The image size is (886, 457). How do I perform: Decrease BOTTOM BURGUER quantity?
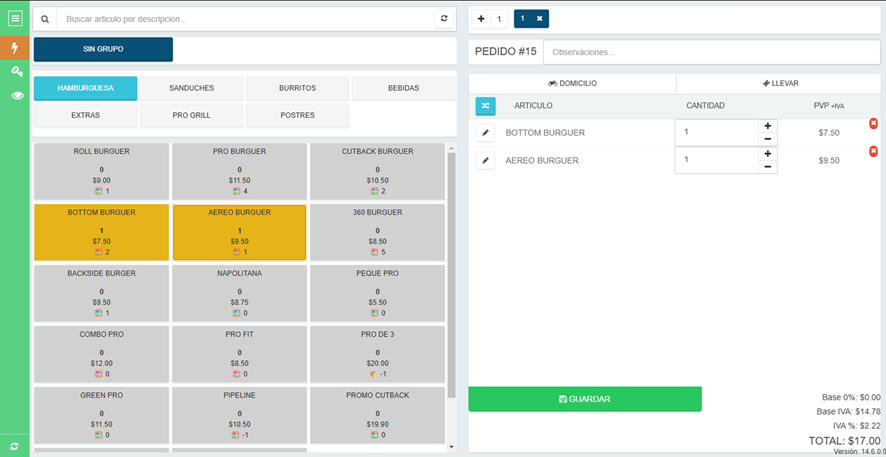[767, 139]
